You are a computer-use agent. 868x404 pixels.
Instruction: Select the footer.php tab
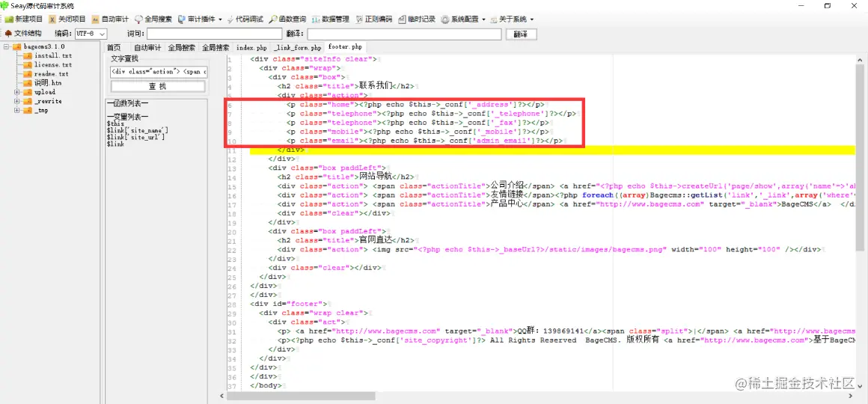(345, 47)
